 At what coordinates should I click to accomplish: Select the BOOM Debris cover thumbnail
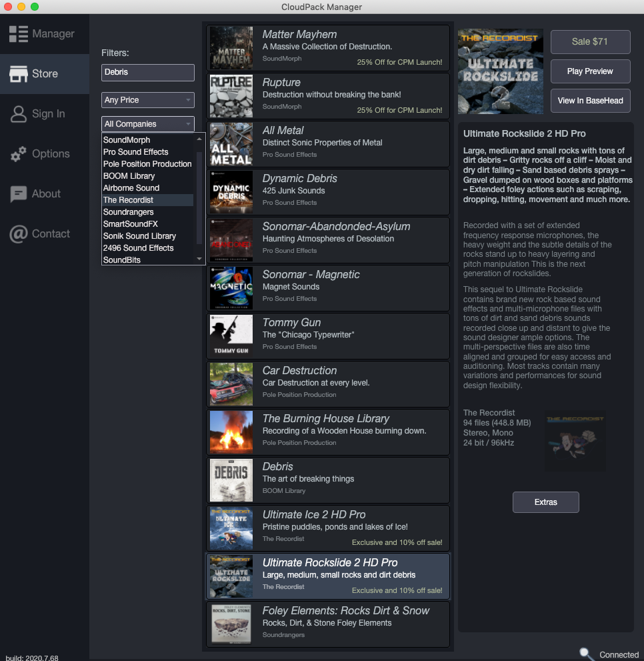(x=231, y=480)
